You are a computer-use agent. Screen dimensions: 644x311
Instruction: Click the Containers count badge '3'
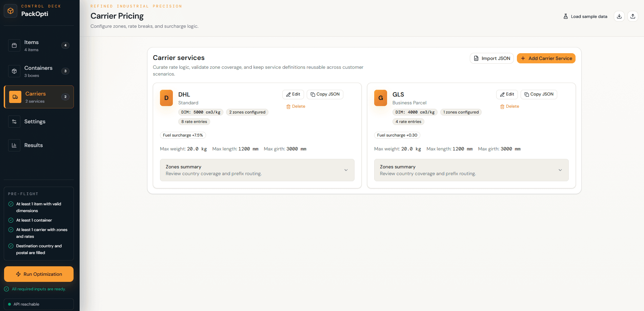[x=65, y=71]
